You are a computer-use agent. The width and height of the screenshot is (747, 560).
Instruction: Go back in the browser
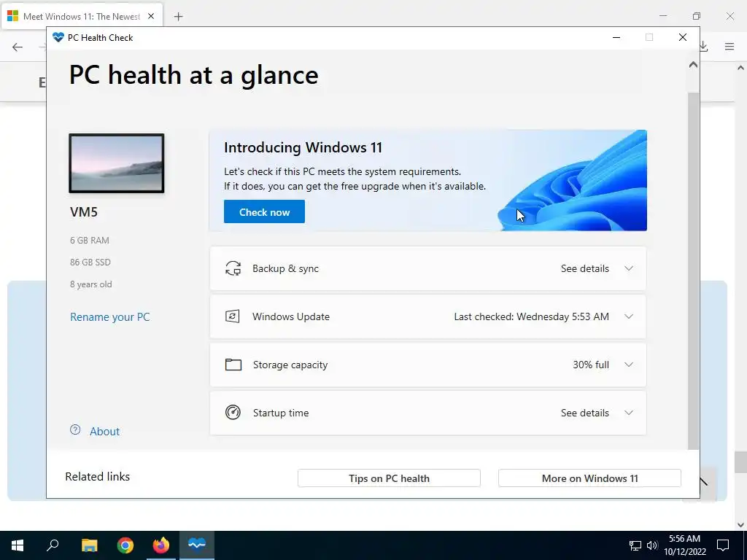(x=18, y=47)
